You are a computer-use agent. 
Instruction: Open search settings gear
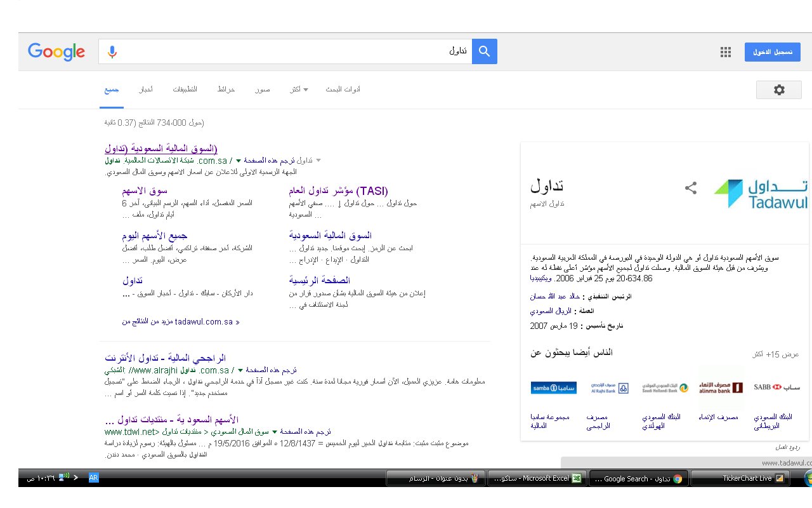pyautogui.click(x=779, y=90)
